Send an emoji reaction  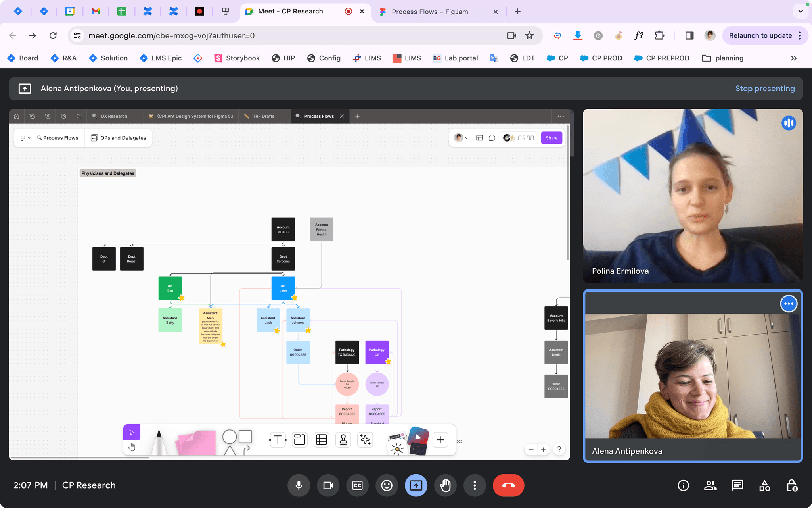[387, 485]
